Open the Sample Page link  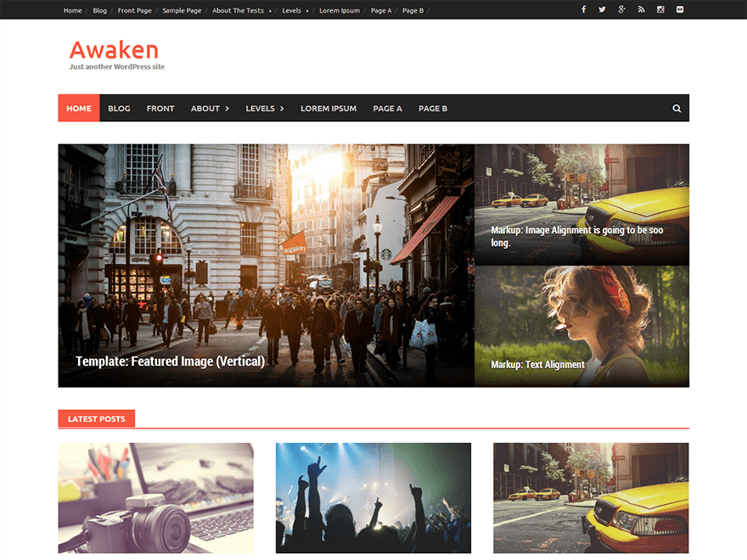pos(182,10)
